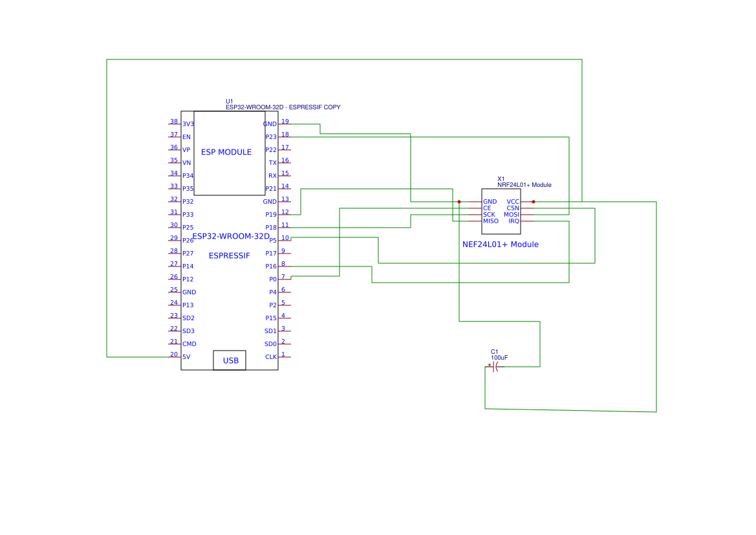Image resolution: width=756 pixels, height=535 pixels.
Task: Select the TX pin label
Action: [272, 163]
